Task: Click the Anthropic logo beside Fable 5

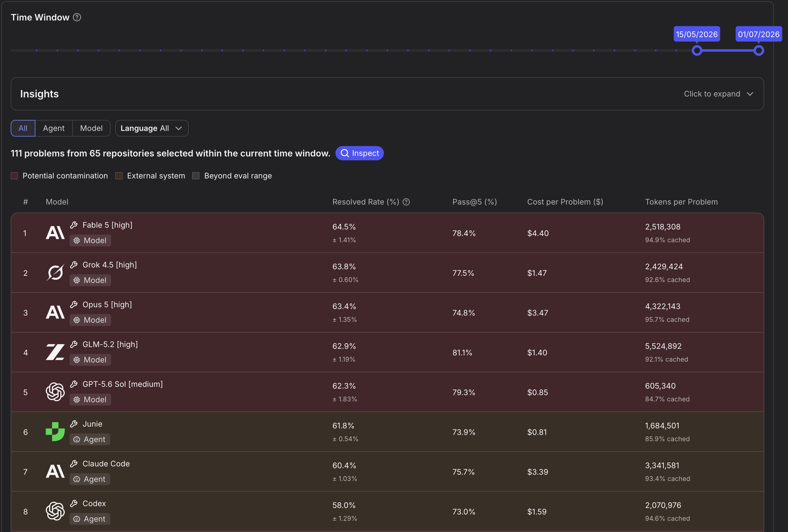Action: pos(55,233)
